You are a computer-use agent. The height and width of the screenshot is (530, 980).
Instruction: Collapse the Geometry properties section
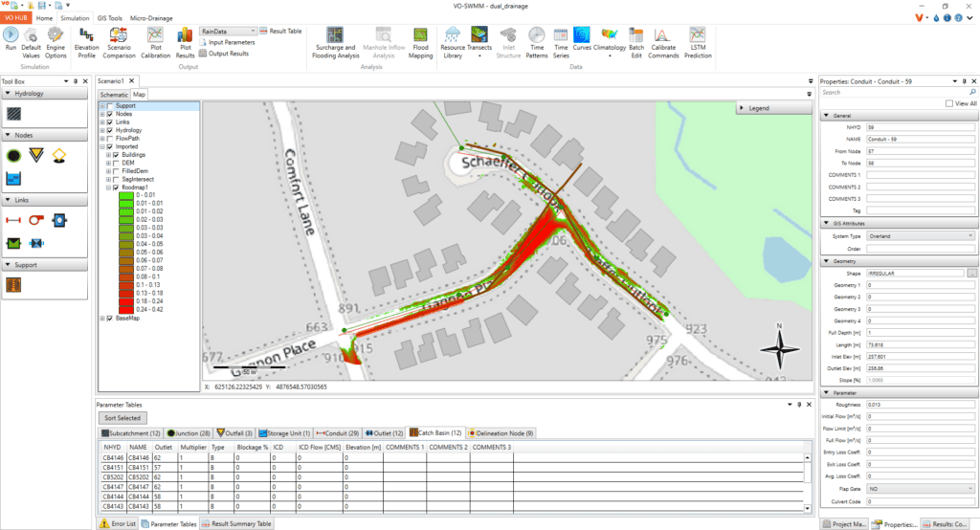826,261
